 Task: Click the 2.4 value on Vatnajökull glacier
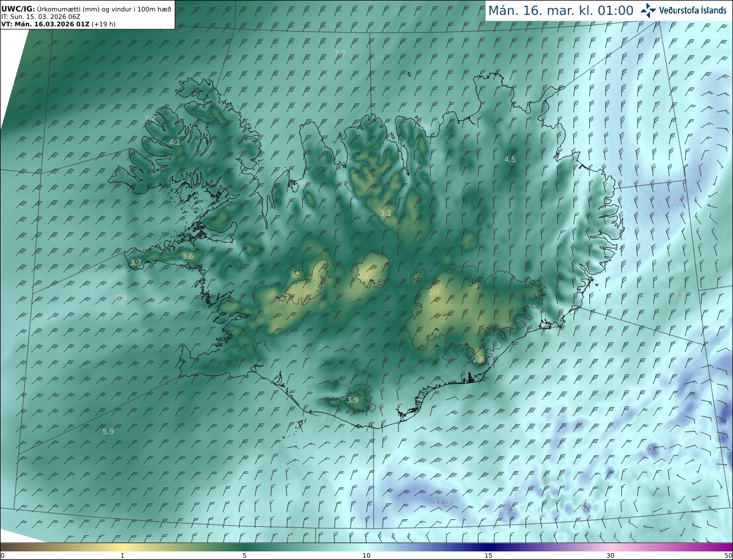click(434, 293)
